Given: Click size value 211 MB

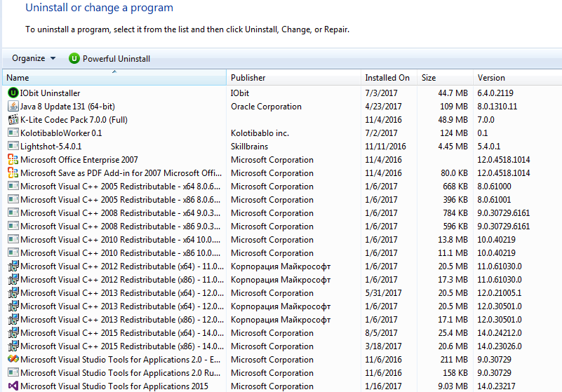Looking at the screenshot, I should 454,360.
